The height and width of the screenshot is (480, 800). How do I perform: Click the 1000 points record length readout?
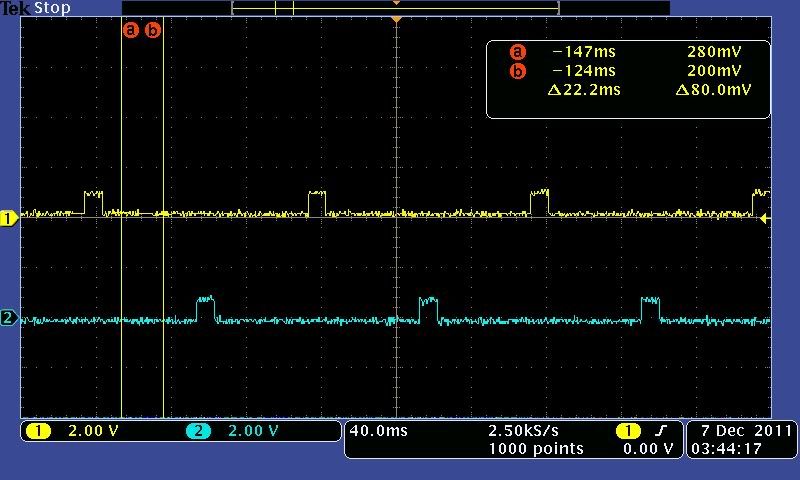(x=535, y=449)
